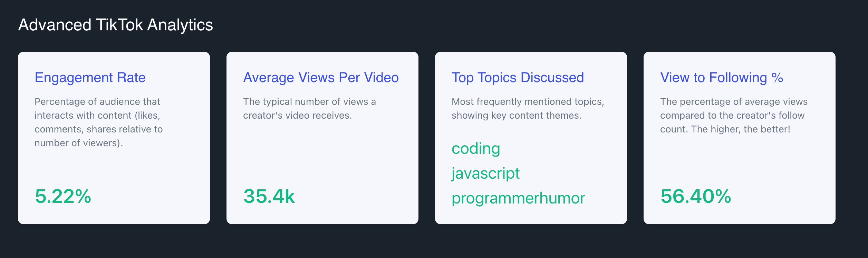
Task: Open the Average Views Per Video title
Action: tap(321, 78)
